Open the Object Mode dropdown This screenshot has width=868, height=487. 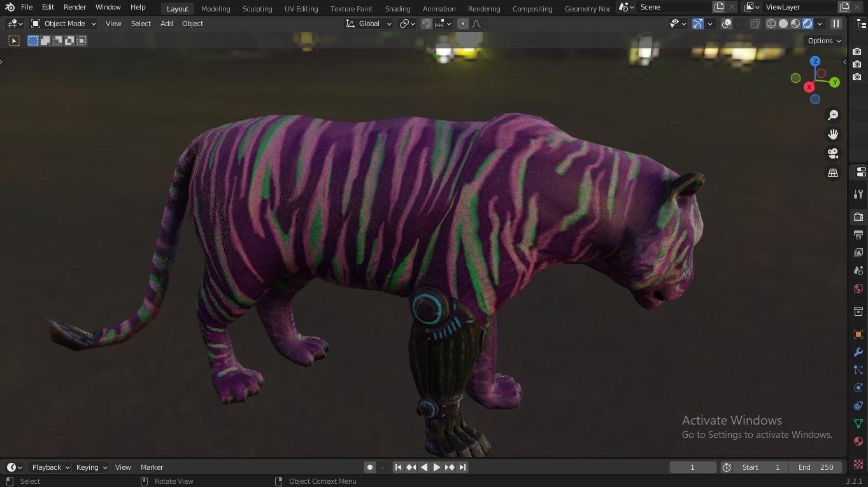[x=64, y=24]
